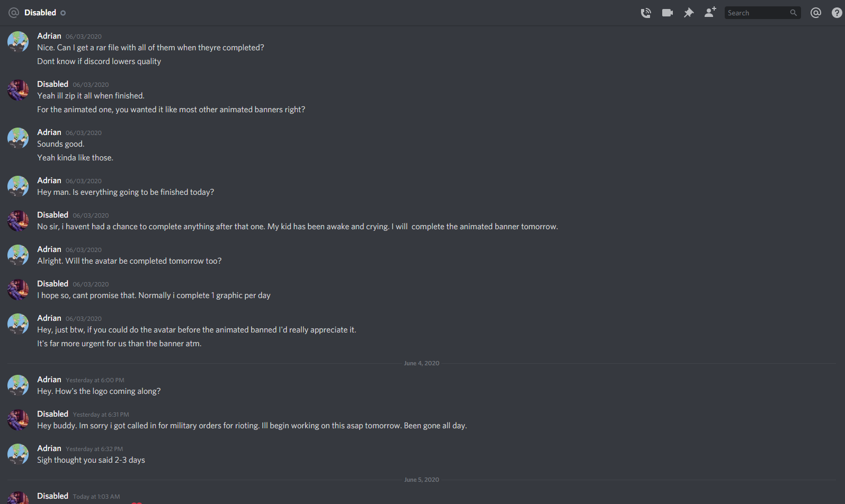
Task: Open Disabled's avatar next to 'Yeah ill zip'
Action: (x=18, y=90)
